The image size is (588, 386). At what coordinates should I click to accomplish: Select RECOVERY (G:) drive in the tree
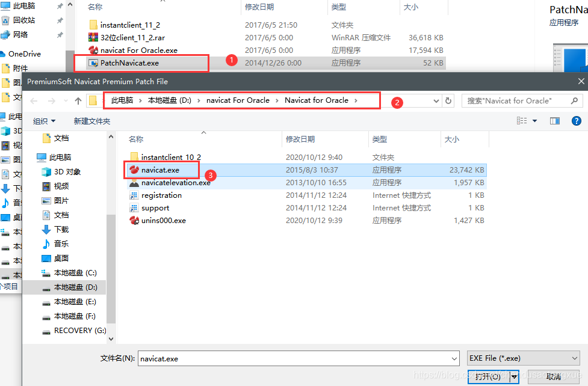80,331
